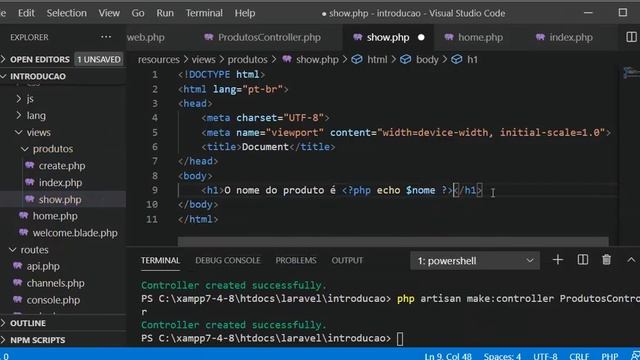This screenshot has width=640, height=360.
Task: Open welcome.blade.php in the explorer
Action: pyautogui.click(x=75, y=233)
